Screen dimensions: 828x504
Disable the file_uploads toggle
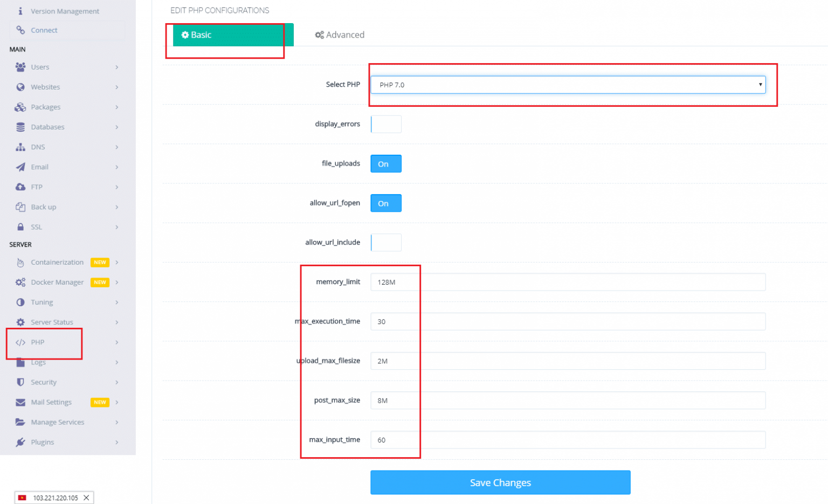click(x=385, y=163)
